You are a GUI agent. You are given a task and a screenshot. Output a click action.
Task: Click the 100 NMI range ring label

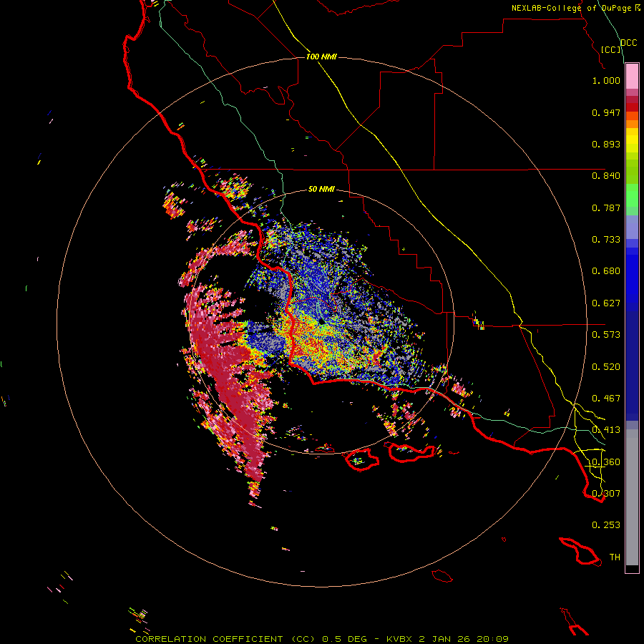tap(321, 57)
